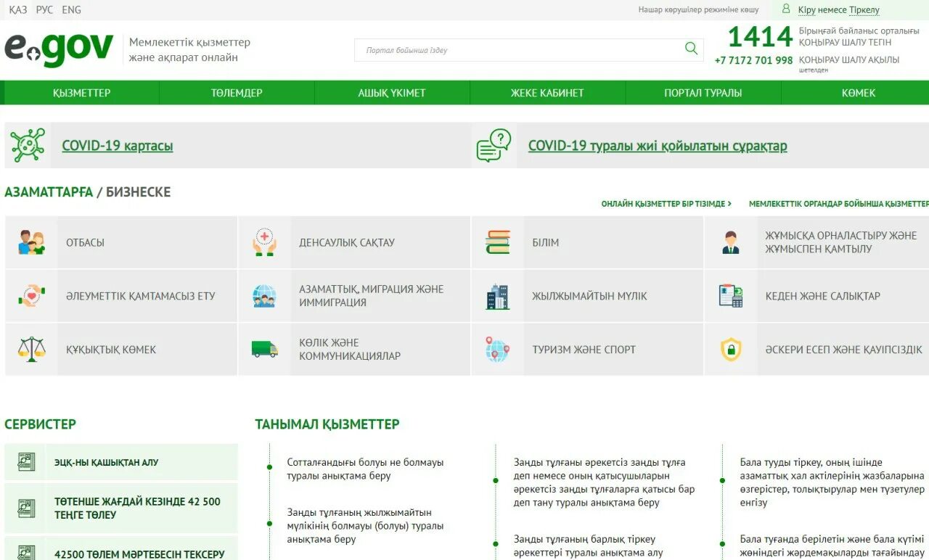Click the citizenship and migration globe icon
This screenshot has width=929, height=560.
(264, 296)
